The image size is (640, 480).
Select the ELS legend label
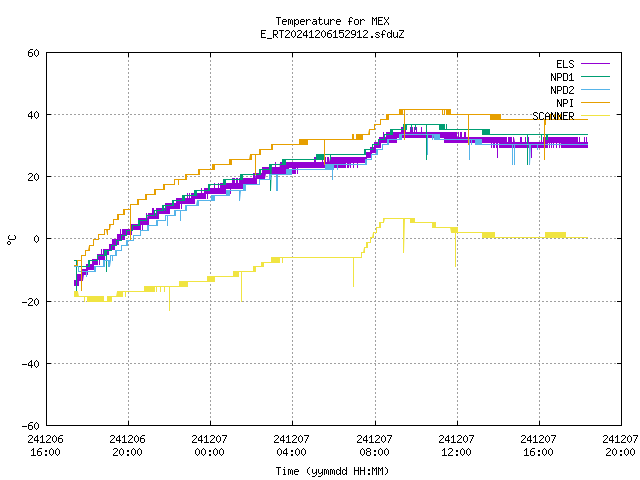[x=565, y=64]
